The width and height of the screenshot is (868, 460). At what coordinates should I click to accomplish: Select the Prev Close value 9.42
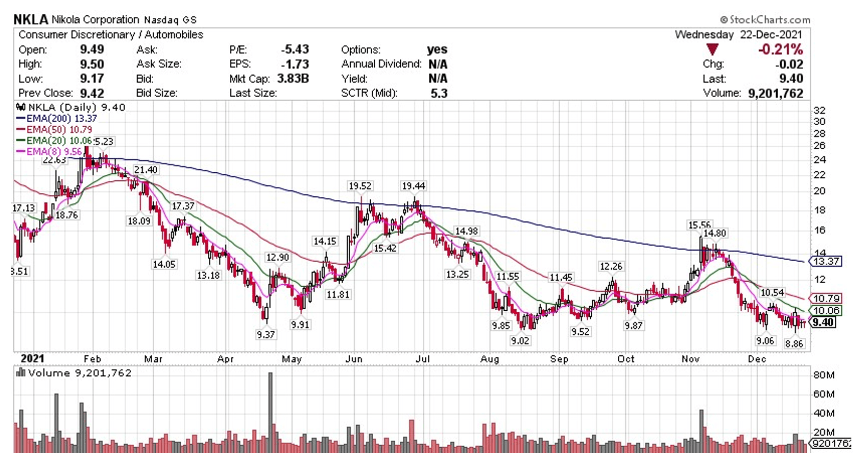coord(92,94)
